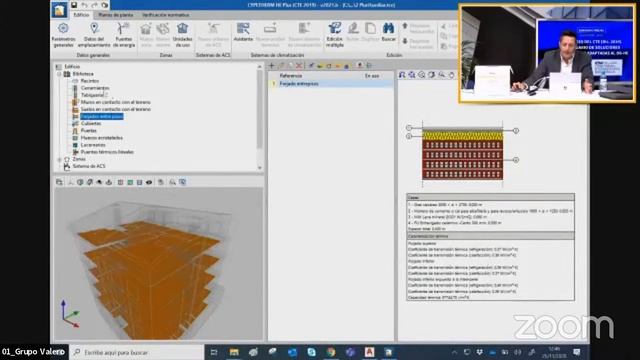Launch the Asistente for climate systems
Image resolution: width=640 pixels, height=360 pixels.
[x=243, y=33]
